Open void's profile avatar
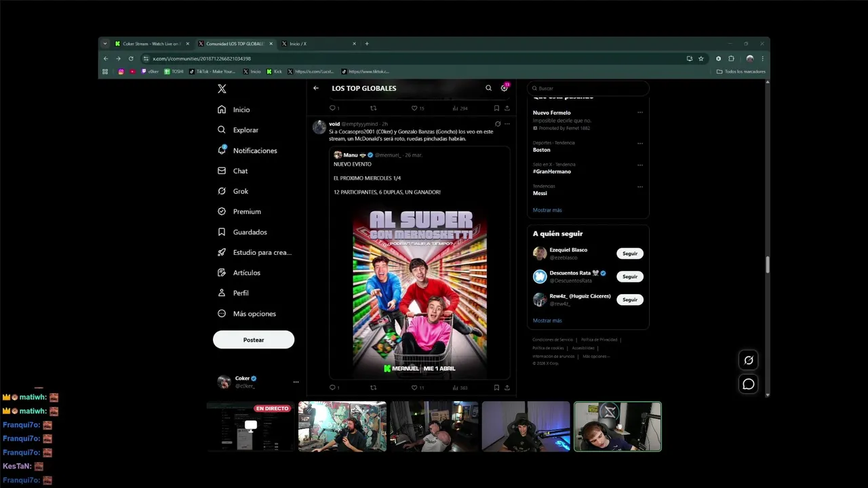Viewport: 868px width, 488px height. click(x=319, y=127)
